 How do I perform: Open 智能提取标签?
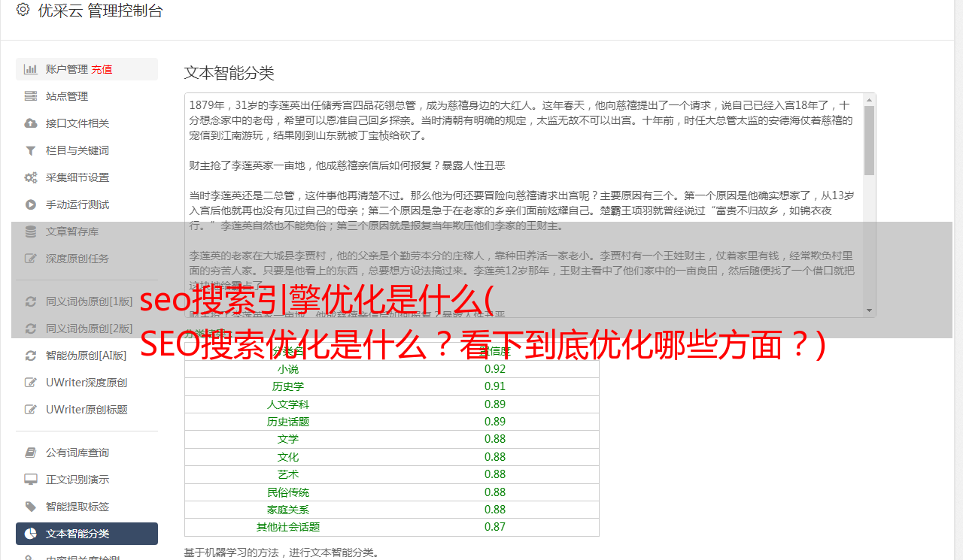pos(87,507)
